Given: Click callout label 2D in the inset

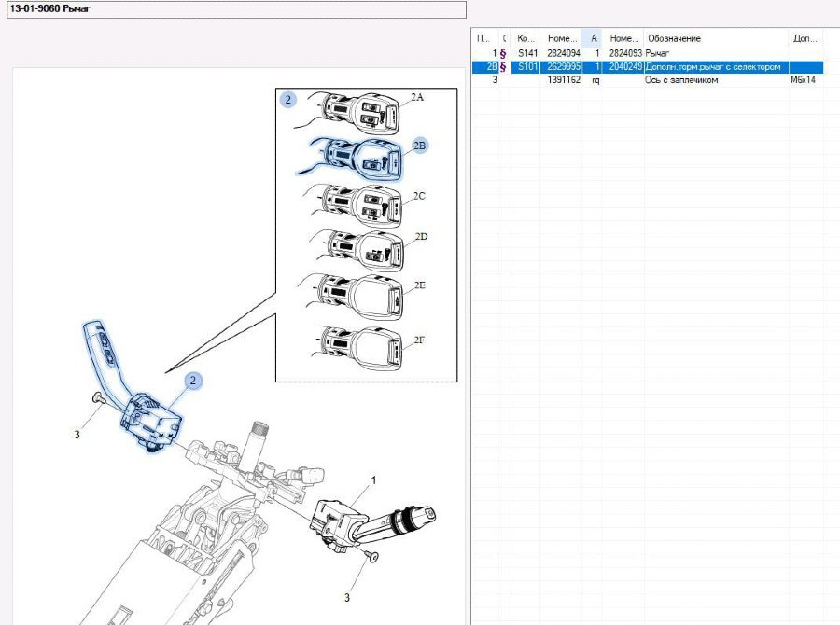Looking at the screenshot, I should coord(420,237).
